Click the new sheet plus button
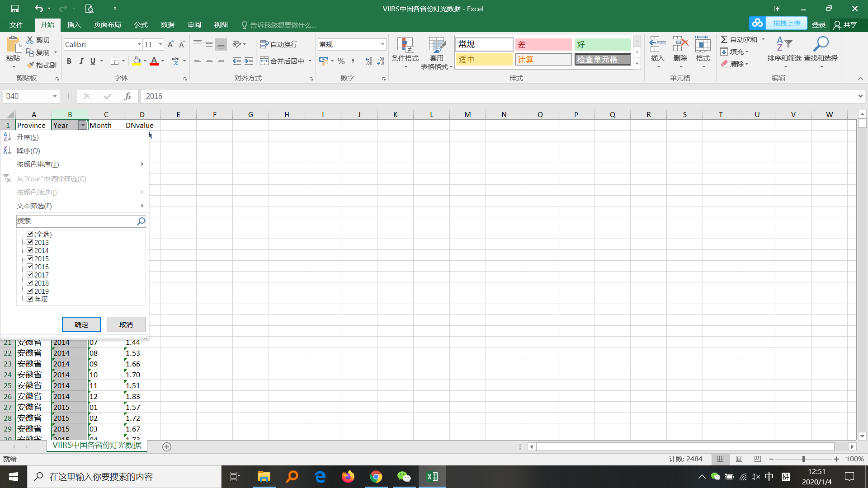Image resolution: width=868 pixels, height=488 pixels. click(x=167, y=447)
